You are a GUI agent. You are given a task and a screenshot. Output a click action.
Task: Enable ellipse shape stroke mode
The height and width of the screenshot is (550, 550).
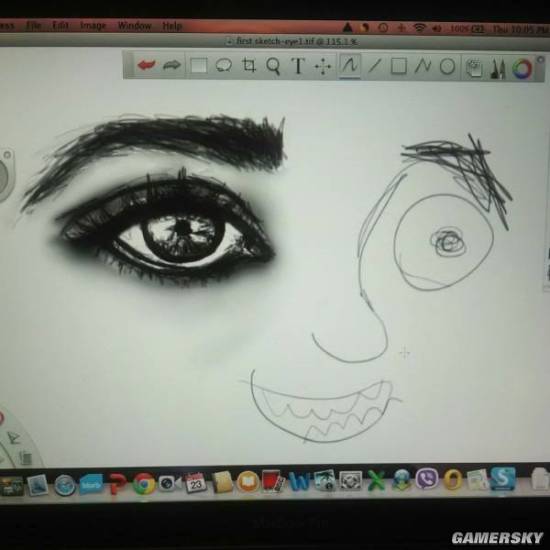447,66
